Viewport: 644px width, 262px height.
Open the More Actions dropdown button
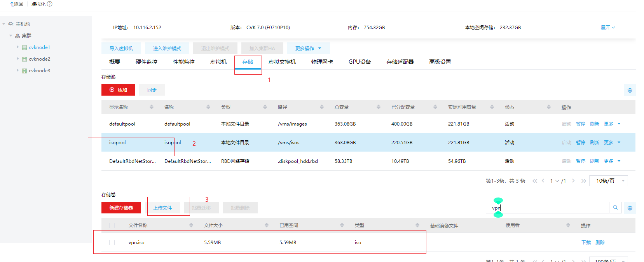pyautogui.click(x=309, y=48)
